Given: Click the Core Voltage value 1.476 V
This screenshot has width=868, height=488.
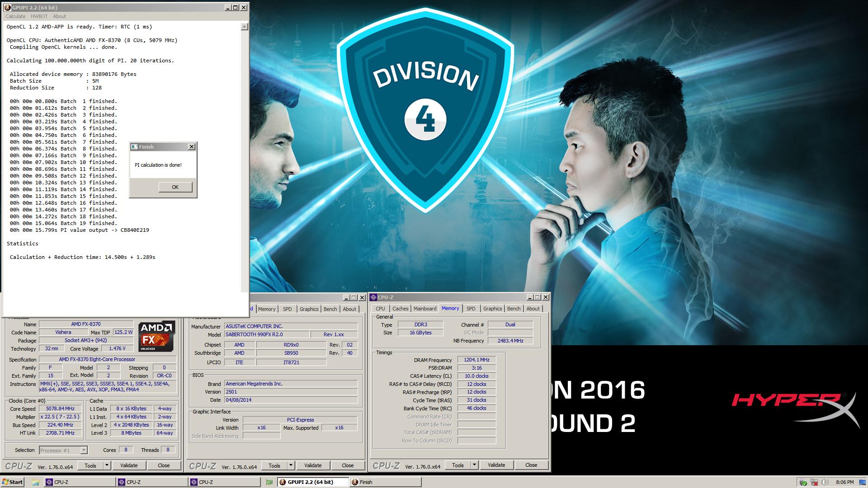Looking at the screenshot, I should tap(117, 348).
